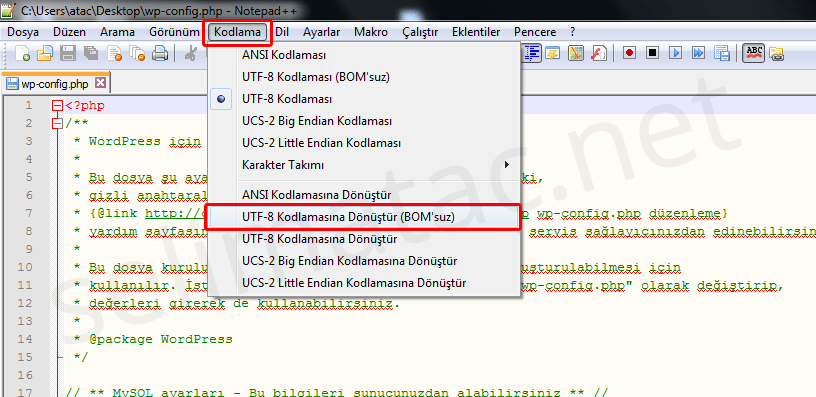Click the Stop Recording macro icon

[x=653, y=53]
